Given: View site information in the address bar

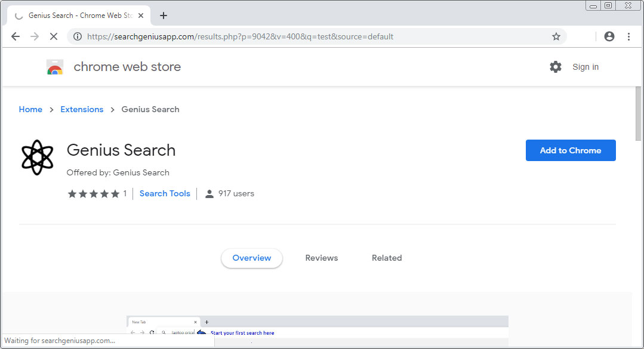Looking at the screenshot, I should pos(78,36).
